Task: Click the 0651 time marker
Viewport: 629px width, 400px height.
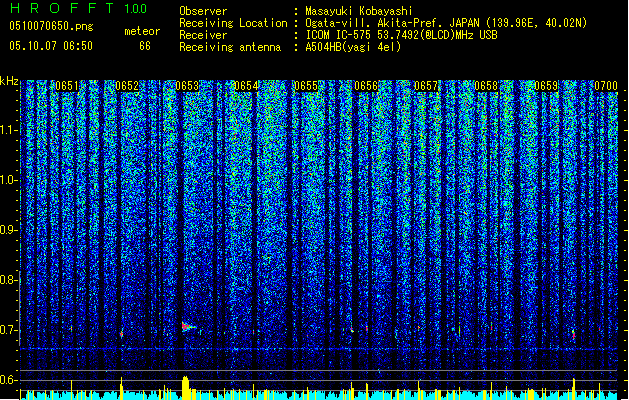Action: pos(67,86)
